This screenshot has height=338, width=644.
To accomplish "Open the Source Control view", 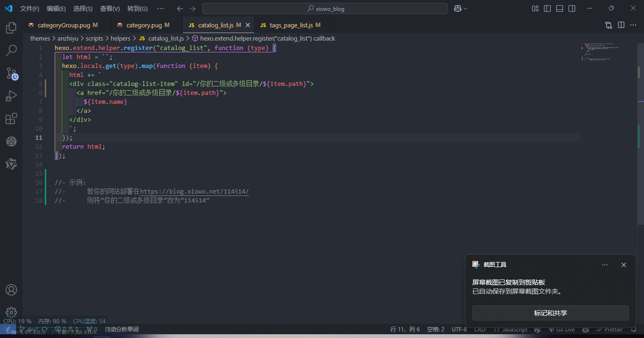I will (11, 73).
